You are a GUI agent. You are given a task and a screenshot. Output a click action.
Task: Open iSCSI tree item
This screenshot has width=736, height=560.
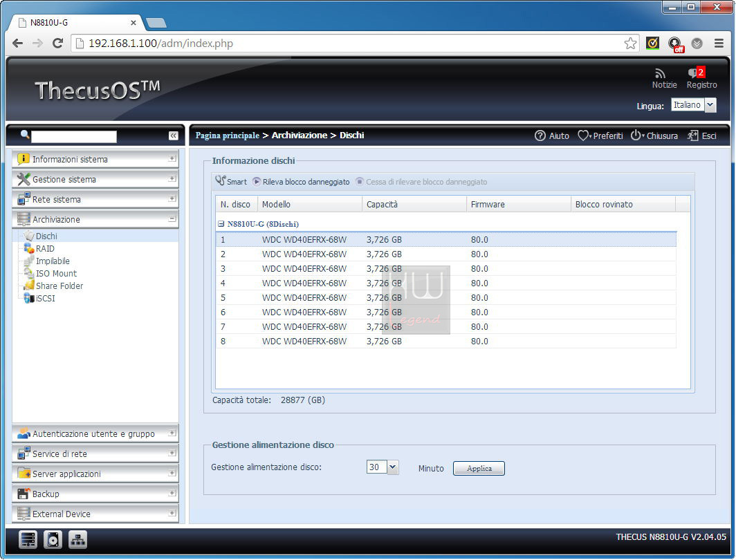45,298
